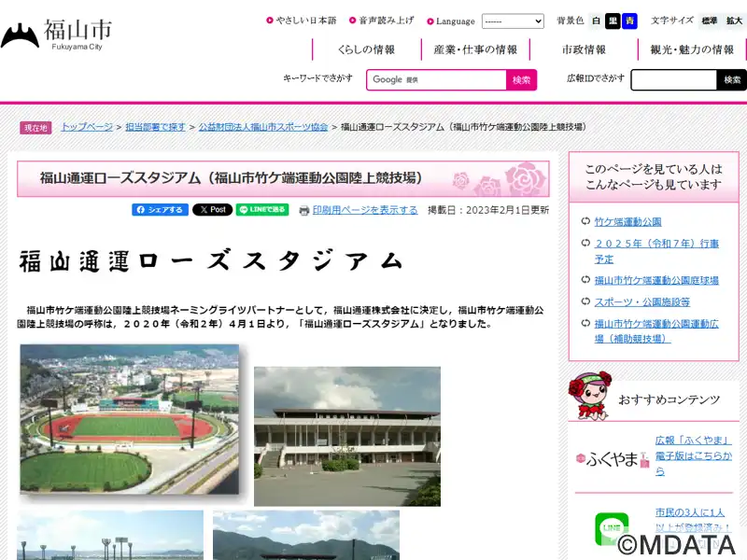The image size is (747, 560).
Task: Open the ふくやま newsletter logo
Action: pyautogui.click(x=613, y=459)
